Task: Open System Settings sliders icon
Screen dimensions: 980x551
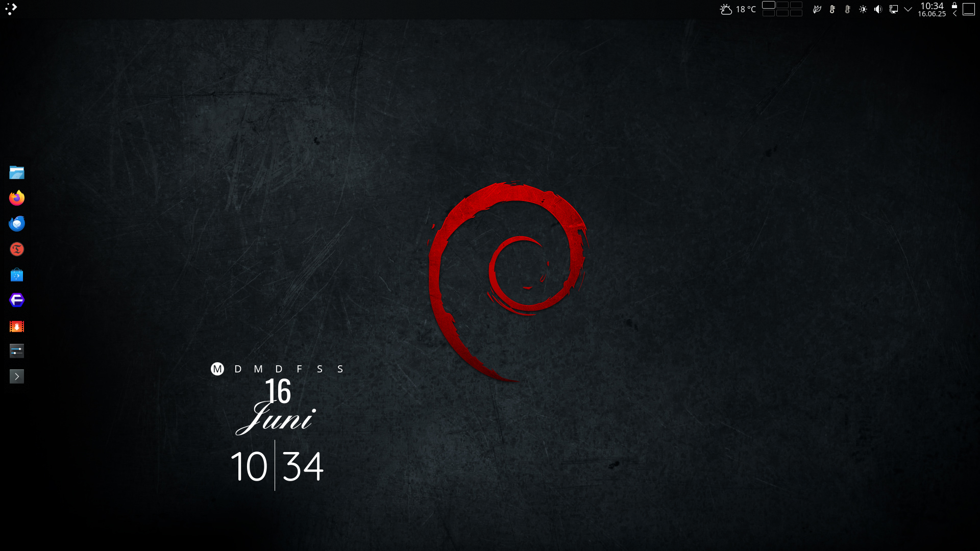Action: (17, 351)
